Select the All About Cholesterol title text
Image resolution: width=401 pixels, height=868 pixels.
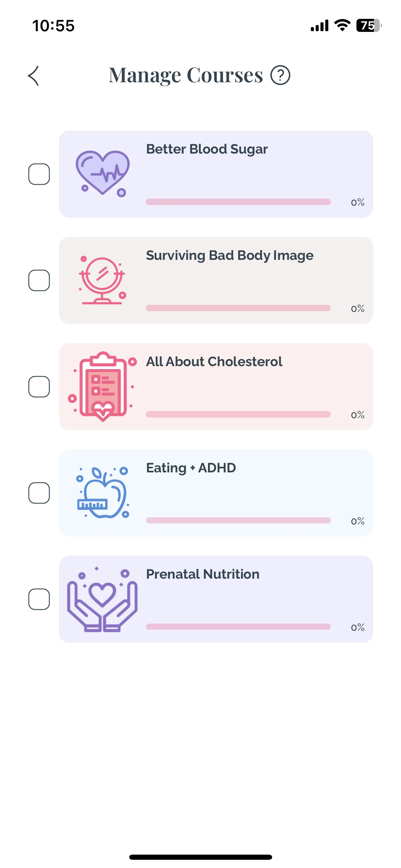(x=214, y=362)
